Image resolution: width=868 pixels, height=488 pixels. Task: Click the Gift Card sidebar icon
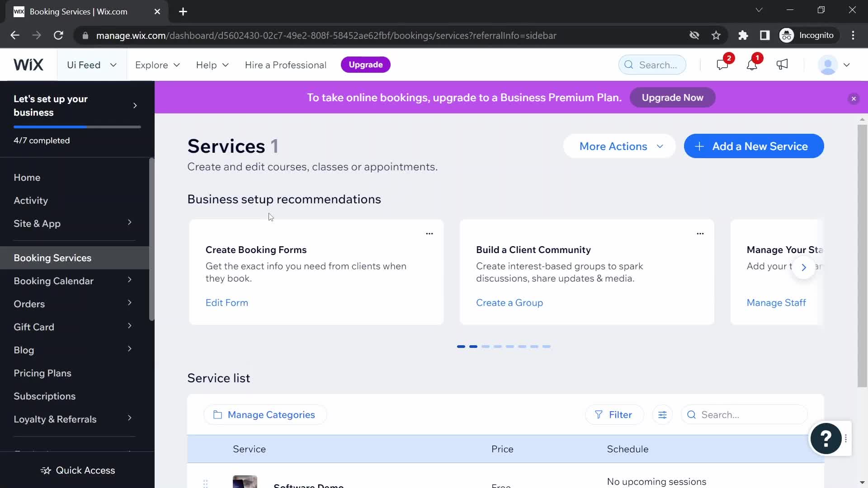33,327
